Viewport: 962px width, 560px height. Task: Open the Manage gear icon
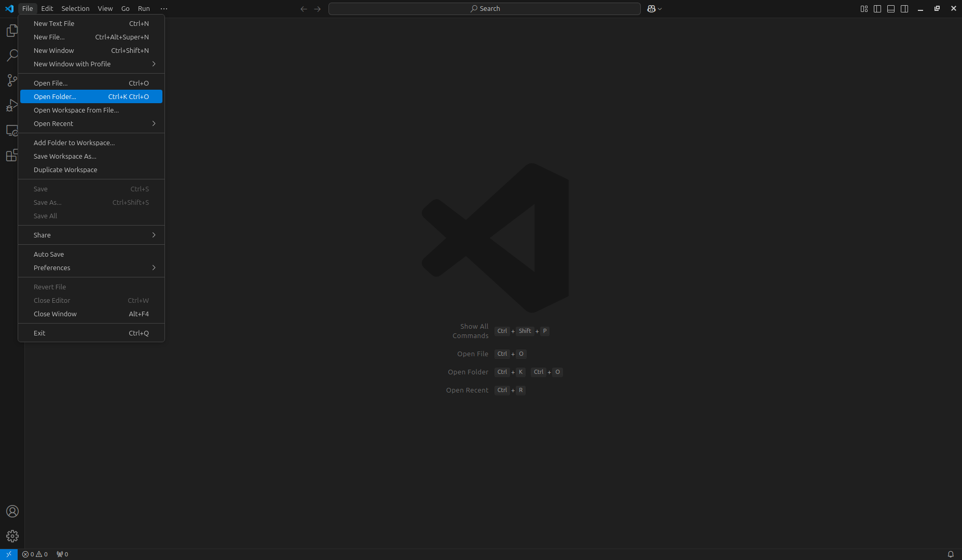(x=12, y=536)
